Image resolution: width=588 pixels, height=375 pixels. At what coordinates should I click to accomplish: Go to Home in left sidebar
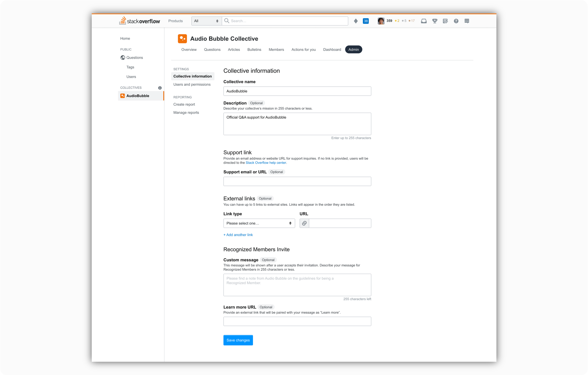click(x=125, y=38)
